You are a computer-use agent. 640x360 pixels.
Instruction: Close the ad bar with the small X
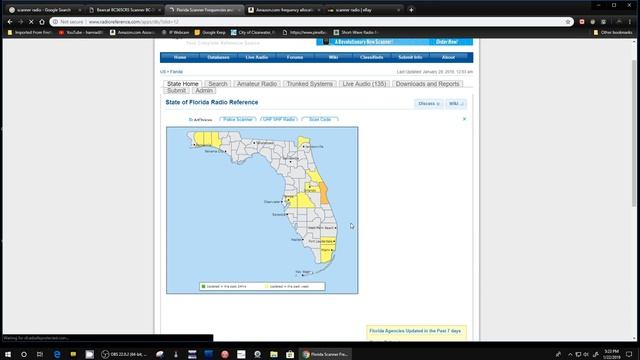tap(464, 119)
